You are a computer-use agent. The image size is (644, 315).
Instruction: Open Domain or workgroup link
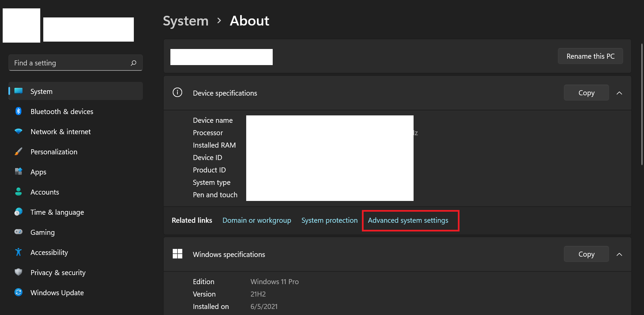coord(257,220)
